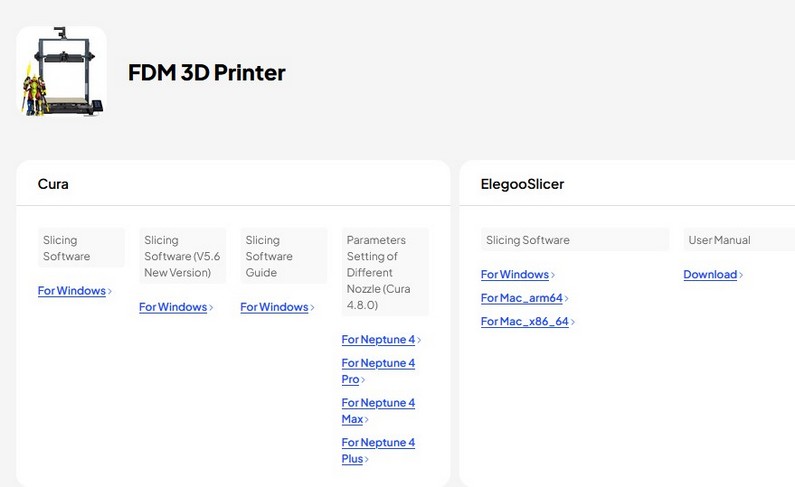Open the For Mac_x86_64 download link
Screen dimensions: 795x487
(524, 321)
